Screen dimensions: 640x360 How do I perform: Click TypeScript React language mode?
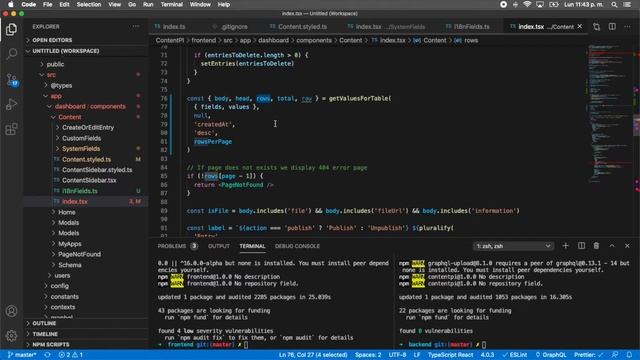(x=450, y=355)
